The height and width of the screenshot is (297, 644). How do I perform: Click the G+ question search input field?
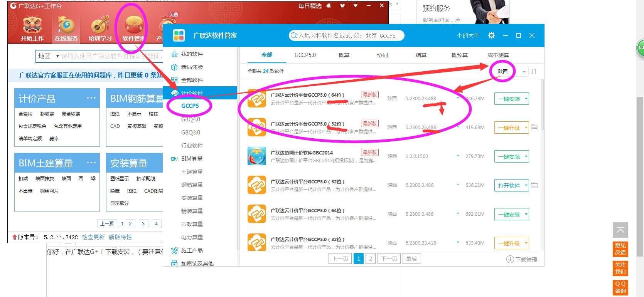pos(112,56)
